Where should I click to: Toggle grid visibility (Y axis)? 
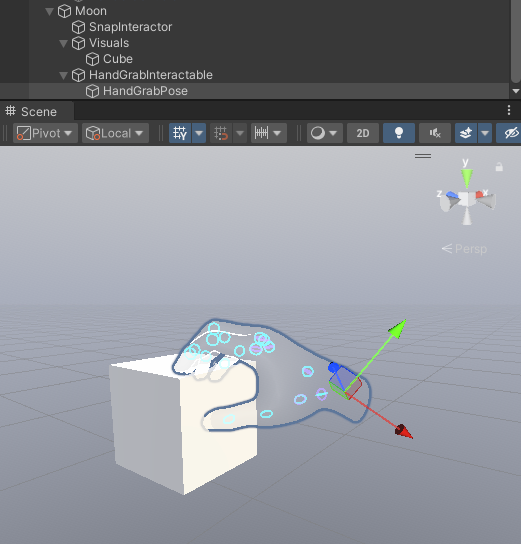(180, 133)
